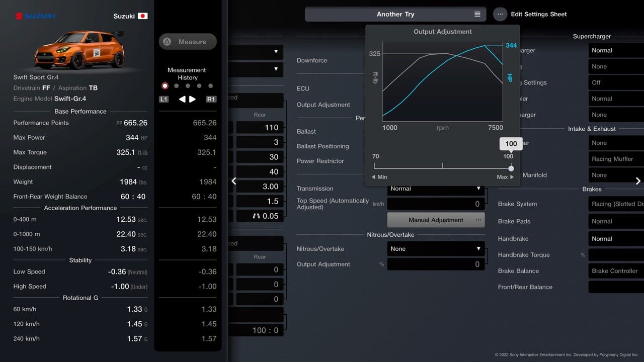This screenshot has width=644, height=362.
Task: Open the Another Try settings sheet selector
Action: 395,14
